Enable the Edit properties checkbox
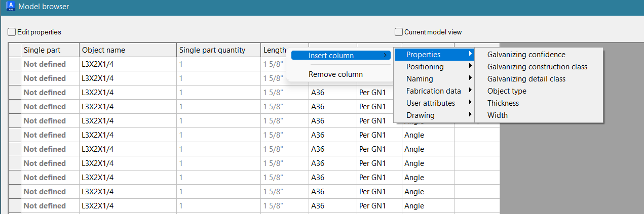Screen dimensions: 644x214 point(12,32)
